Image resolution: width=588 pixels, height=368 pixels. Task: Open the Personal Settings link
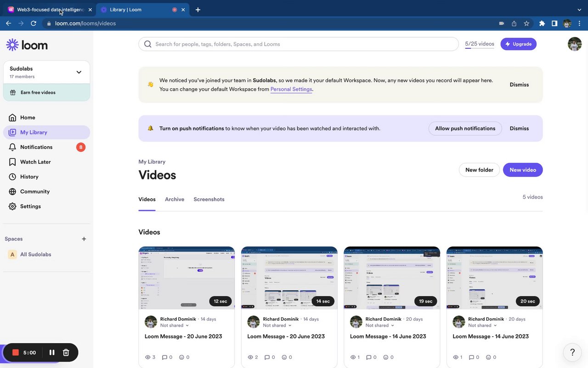pyautogui.click(x=291, y=89)
